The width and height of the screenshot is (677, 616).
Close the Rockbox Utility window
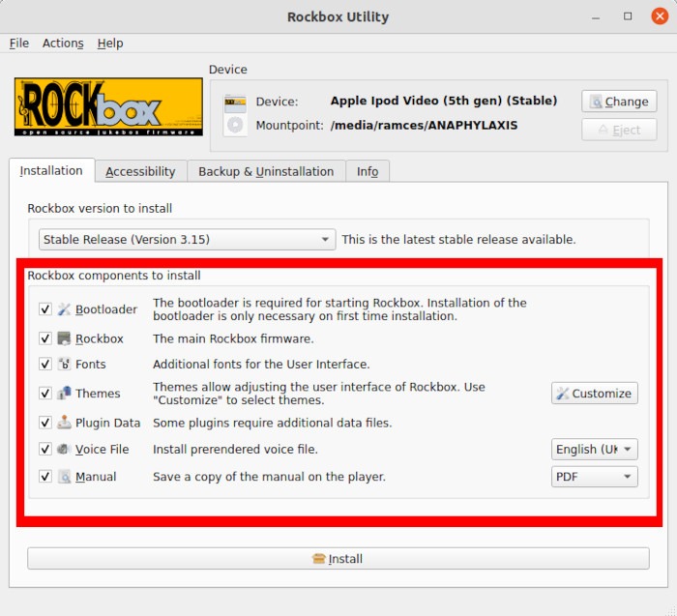click(660, 16)
